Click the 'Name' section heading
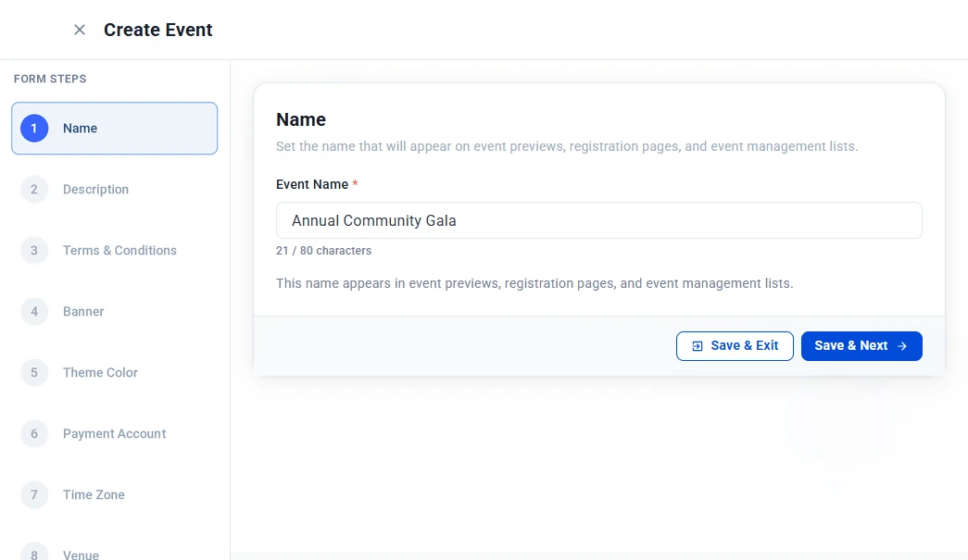Image resolution: width=968 pixels, height=560 pixels. [301, 119]
